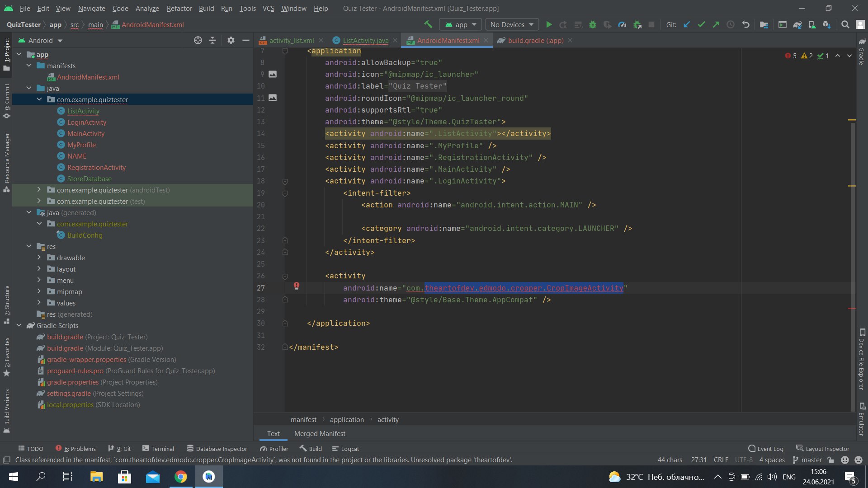The height and width of the screenshot is (488, 868).
Task: Click the Debug app bug icon
Action: click(593, 25)
